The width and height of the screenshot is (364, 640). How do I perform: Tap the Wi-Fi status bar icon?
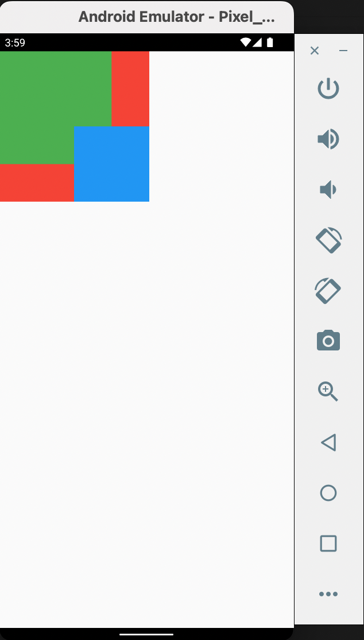[x=246, y=43]
